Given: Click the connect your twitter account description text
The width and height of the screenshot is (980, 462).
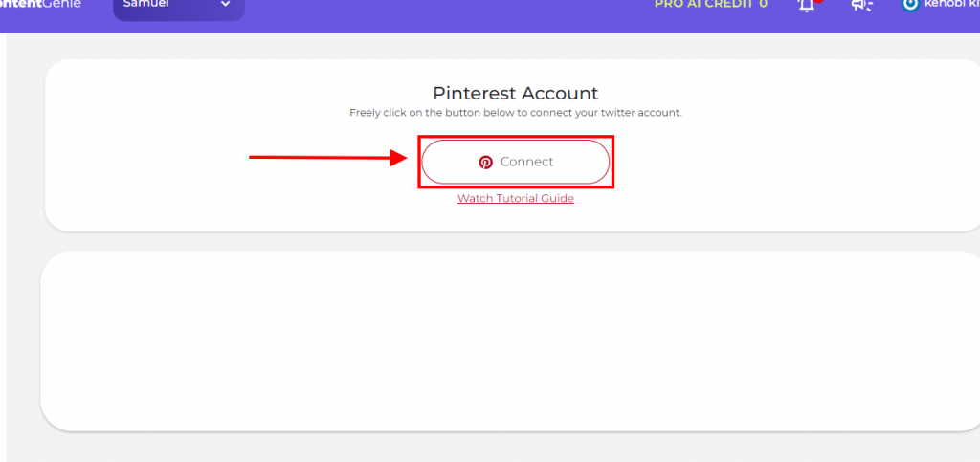Looking at the screenshot, I should 515,114.
